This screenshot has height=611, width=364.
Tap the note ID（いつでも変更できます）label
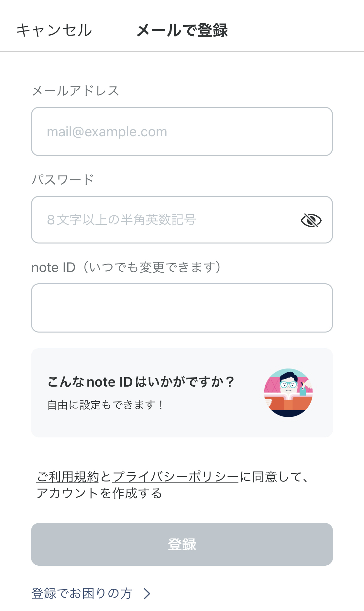pos(127,267)
